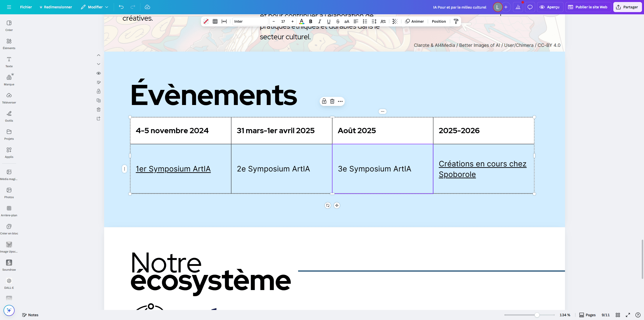Click the cell spacing icon

click(224, 21)
